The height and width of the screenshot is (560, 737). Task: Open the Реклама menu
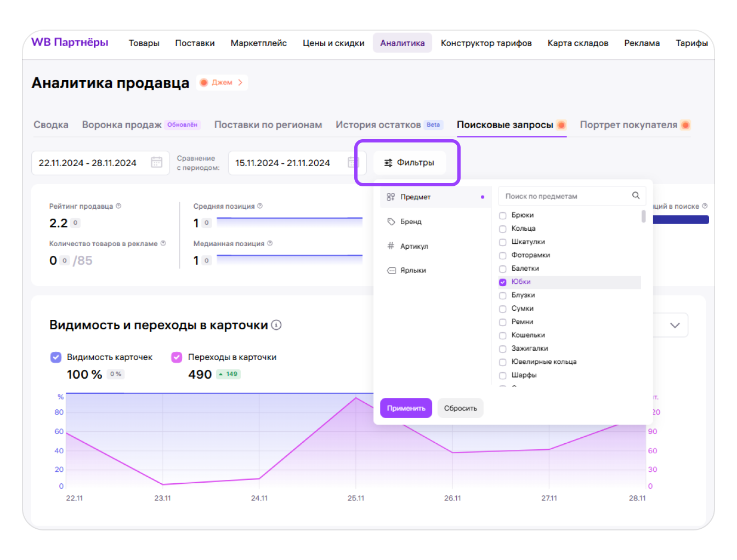click(642, 43)
